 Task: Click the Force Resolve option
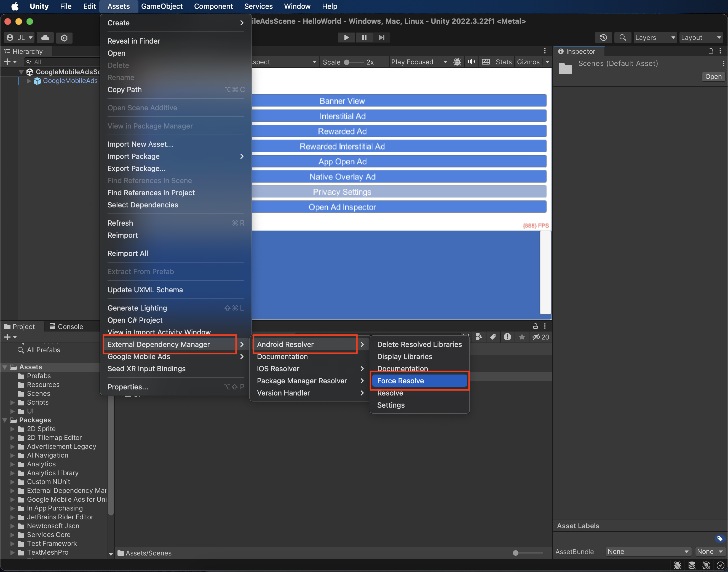(400, 381)
